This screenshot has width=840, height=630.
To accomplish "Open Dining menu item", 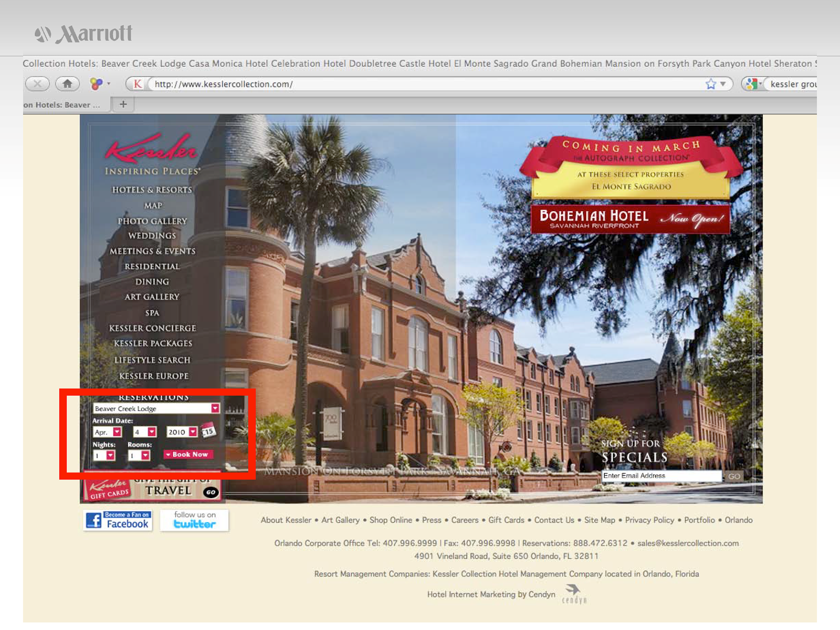I will pyautogui.click(x=152, y=282).
